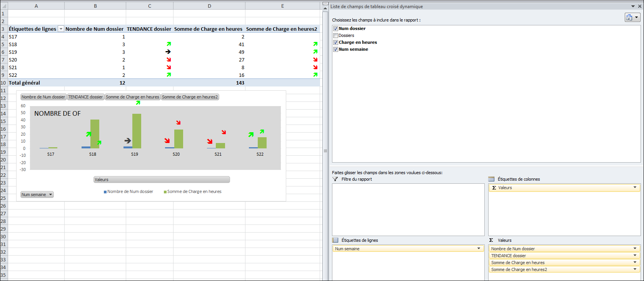Click the Étiquettes de colonnes grid icon
This screenshot has width=644, height=281.
pyautogui.click(x=491, y=179)
